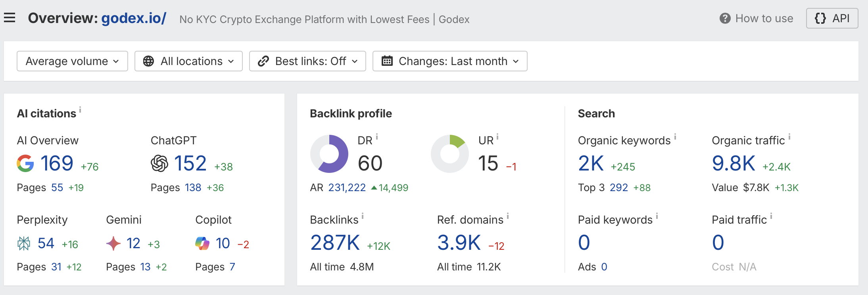Click the Perplexity count 54
This screenshot has height=295, width=868.
(x=46, y=243)
